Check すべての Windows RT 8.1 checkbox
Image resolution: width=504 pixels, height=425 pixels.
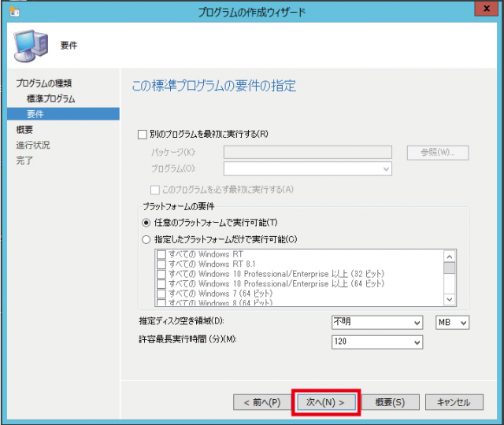[x=161, y=264]
